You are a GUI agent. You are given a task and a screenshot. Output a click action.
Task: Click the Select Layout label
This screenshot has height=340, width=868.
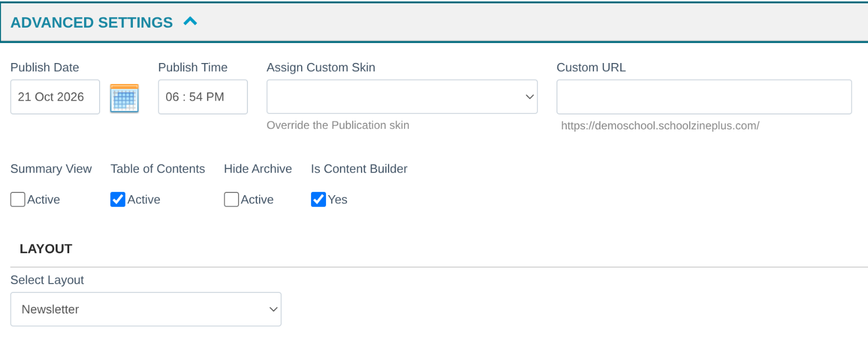47,280
